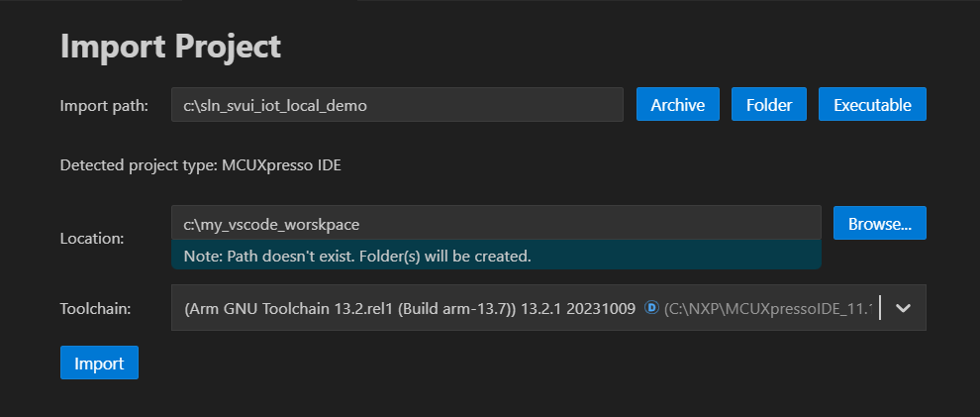Choose Folder as the import source
Viewport: 980px width, 417px height.
[x=769, y=105]
